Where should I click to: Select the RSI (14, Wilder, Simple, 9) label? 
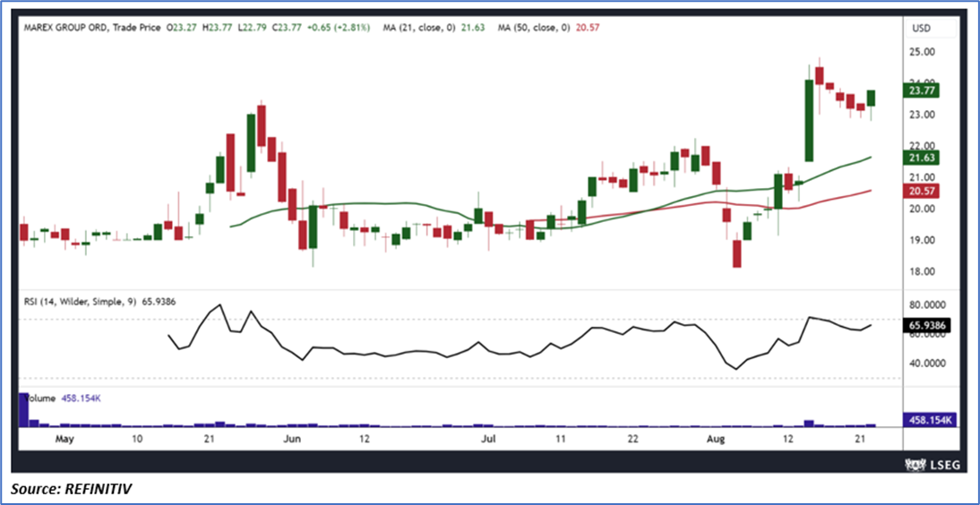(78, 302)
